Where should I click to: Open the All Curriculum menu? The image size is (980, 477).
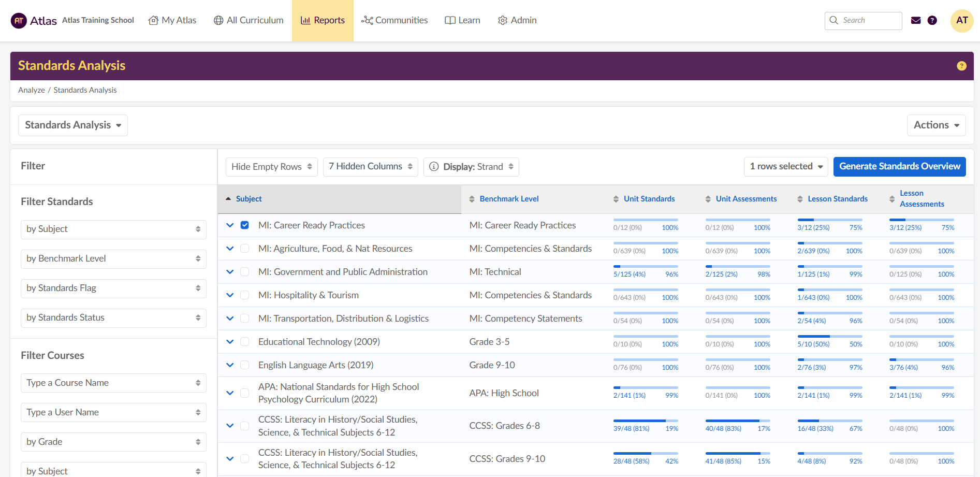coord(248,21)
